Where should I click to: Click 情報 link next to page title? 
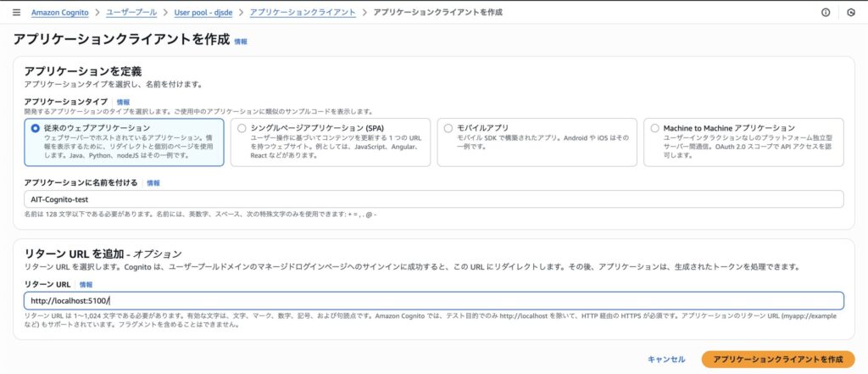coord(241,42)
